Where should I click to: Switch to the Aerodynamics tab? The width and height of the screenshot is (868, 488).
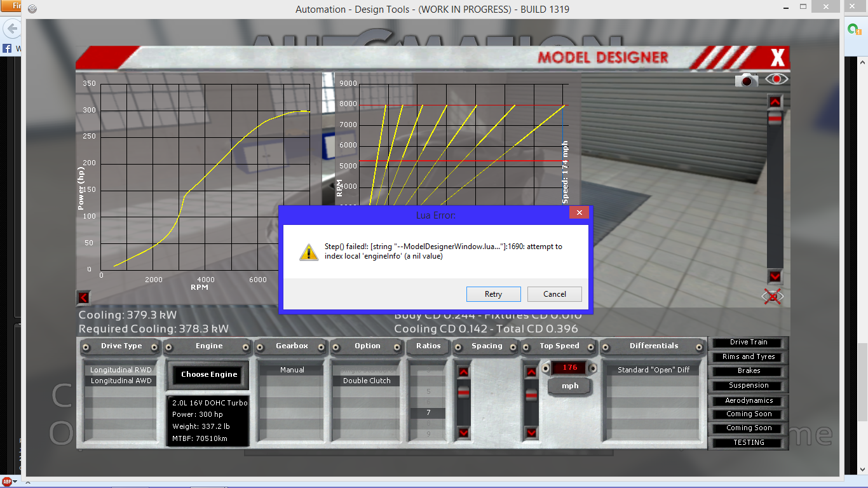pyautogui.click(x=749, y=400)
